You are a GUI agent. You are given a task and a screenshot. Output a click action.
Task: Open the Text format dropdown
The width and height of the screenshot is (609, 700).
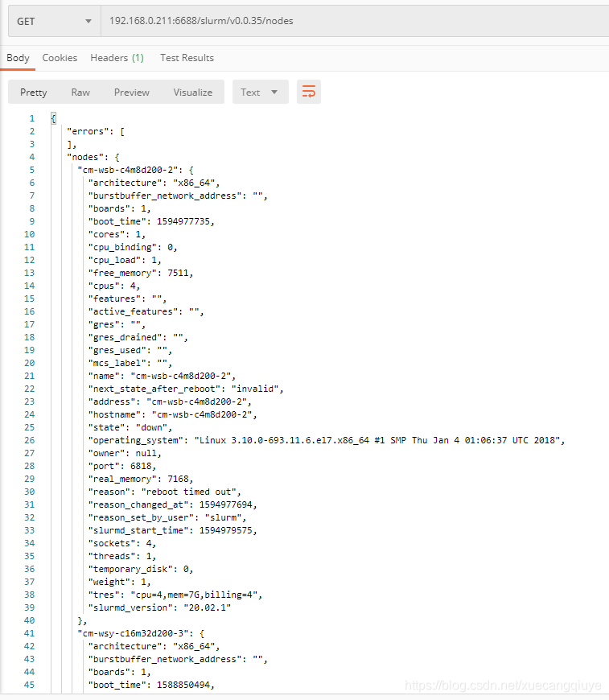(261, 92)
